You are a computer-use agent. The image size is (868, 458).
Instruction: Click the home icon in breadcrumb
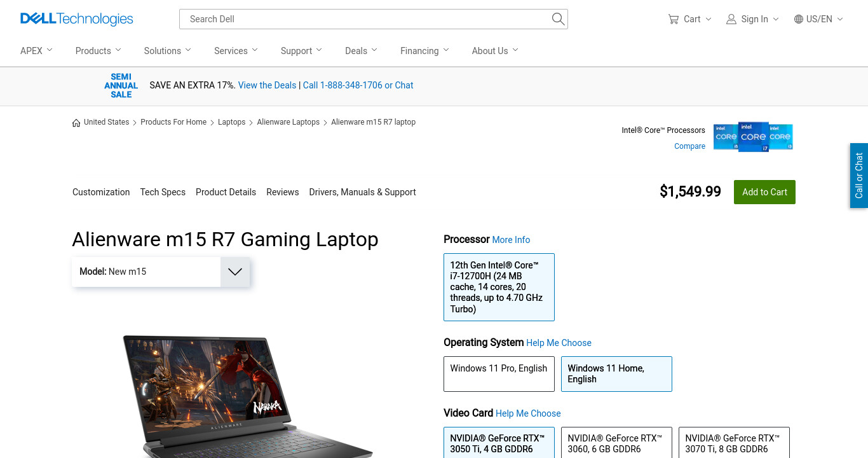[x=76, y=122]
